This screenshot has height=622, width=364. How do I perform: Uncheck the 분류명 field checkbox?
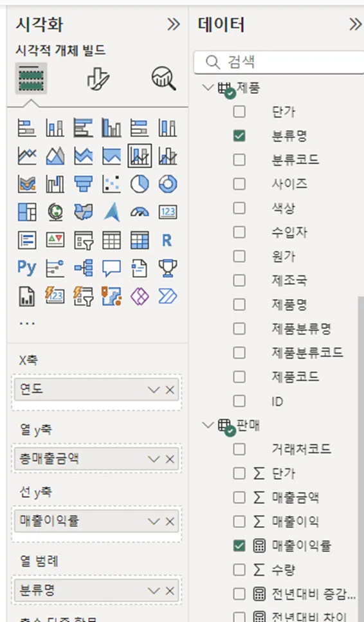(x=239, y=136)
